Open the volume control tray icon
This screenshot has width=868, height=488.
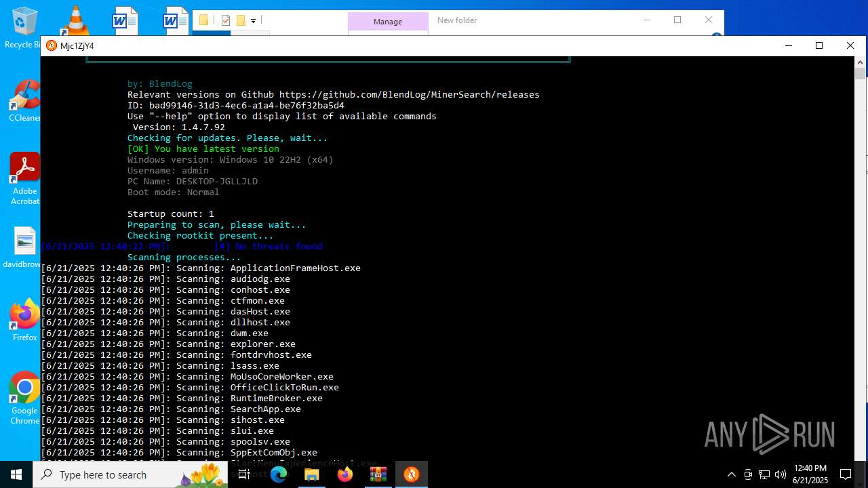coord(781,474)
